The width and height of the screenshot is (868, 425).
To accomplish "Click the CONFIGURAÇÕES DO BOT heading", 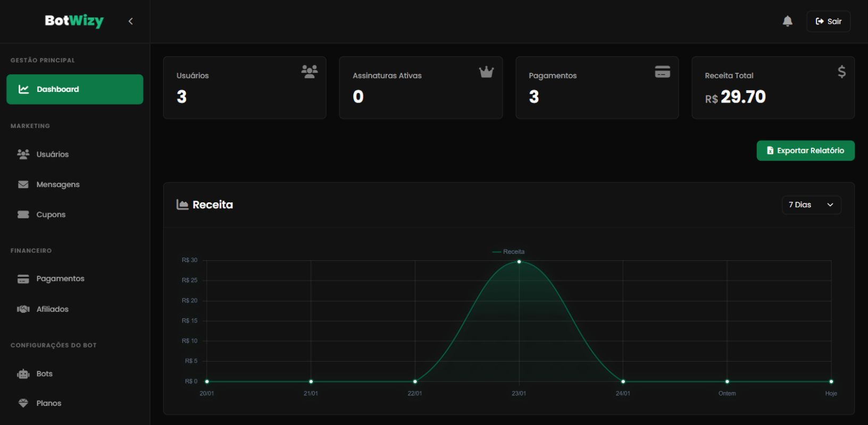I will (x=54, y=345).
